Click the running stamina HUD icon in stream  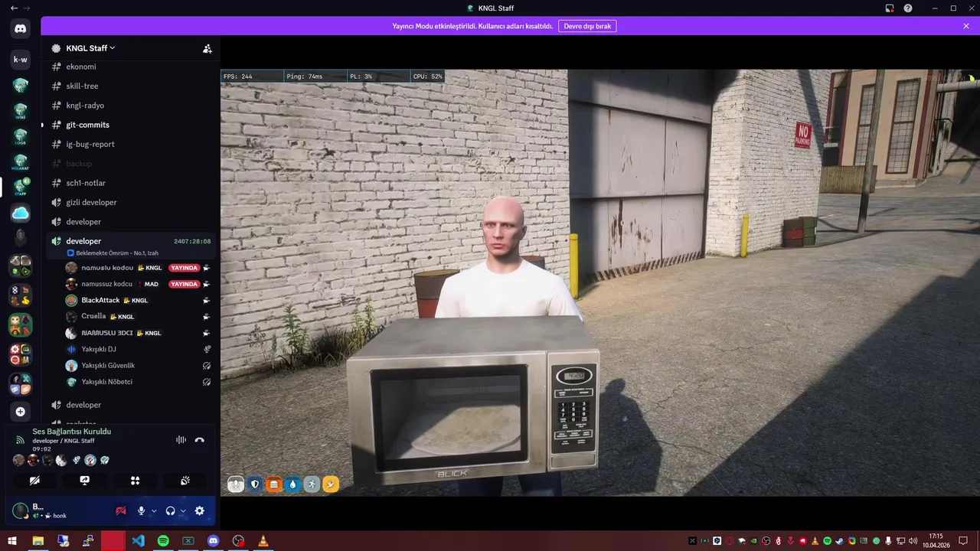[312, 484]
